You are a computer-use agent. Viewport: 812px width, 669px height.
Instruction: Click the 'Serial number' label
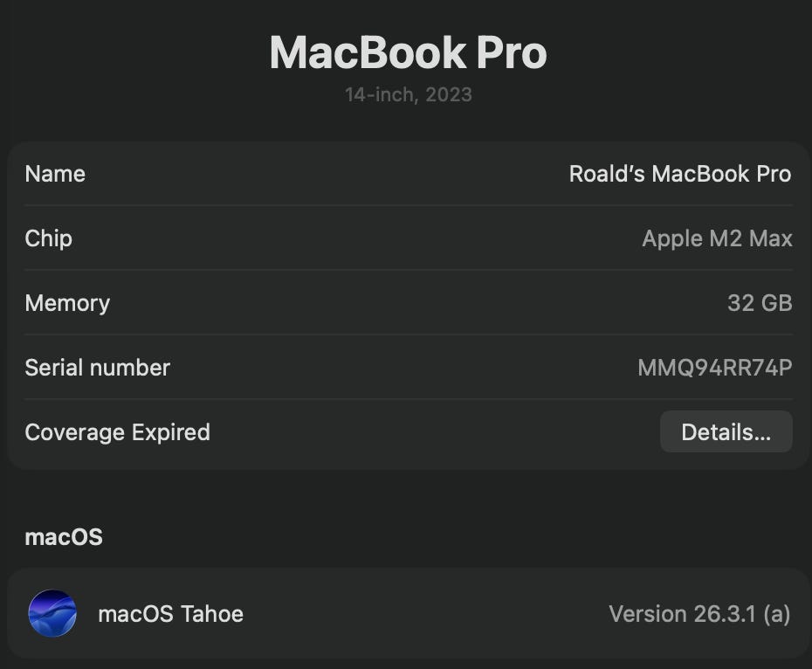click(x=98, y=368)
